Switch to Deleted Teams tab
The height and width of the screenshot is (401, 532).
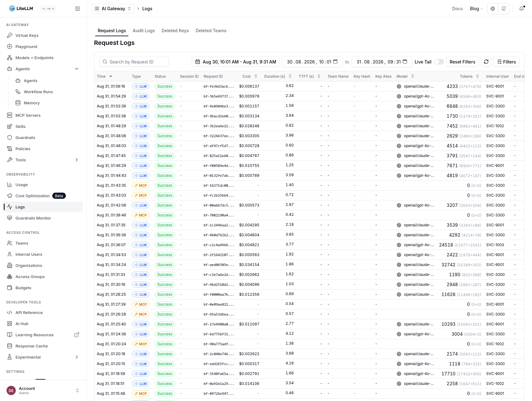click(x=211, y=31)
